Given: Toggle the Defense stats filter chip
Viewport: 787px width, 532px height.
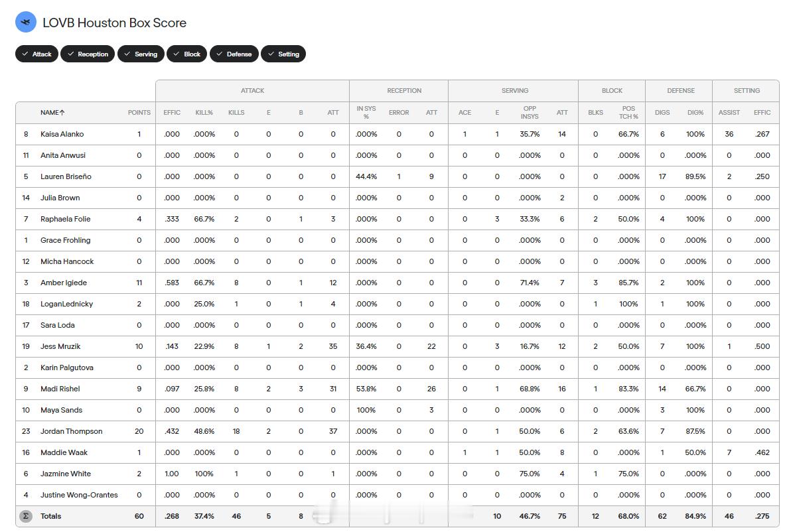Looking at the screenshot, I should (x=234, y=54).
